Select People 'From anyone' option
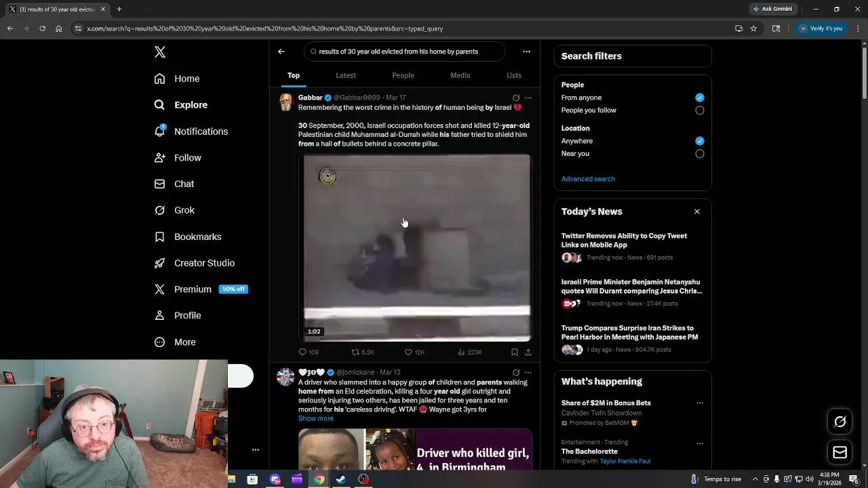This screenshot has height=488, width=868. pos(700,98)
